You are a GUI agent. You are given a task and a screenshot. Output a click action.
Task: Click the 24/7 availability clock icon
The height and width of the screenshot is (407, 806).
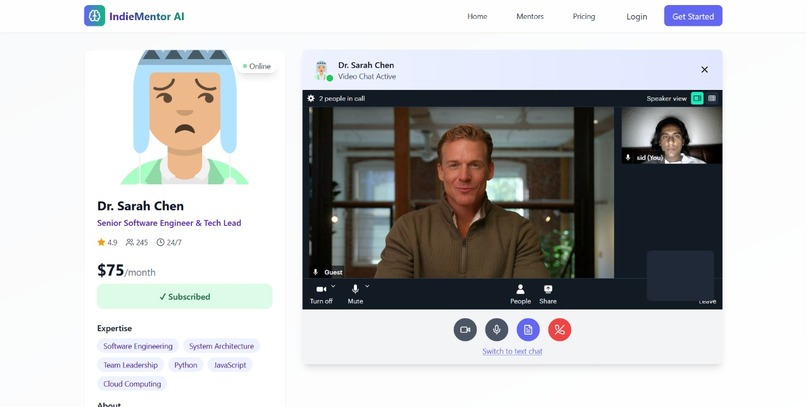click(160, 242)
